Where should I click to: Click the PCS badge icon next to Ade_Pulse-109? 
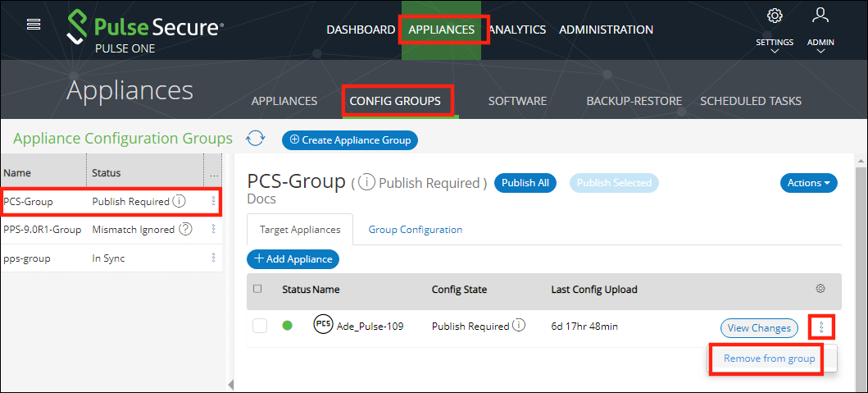coord(323,324)
